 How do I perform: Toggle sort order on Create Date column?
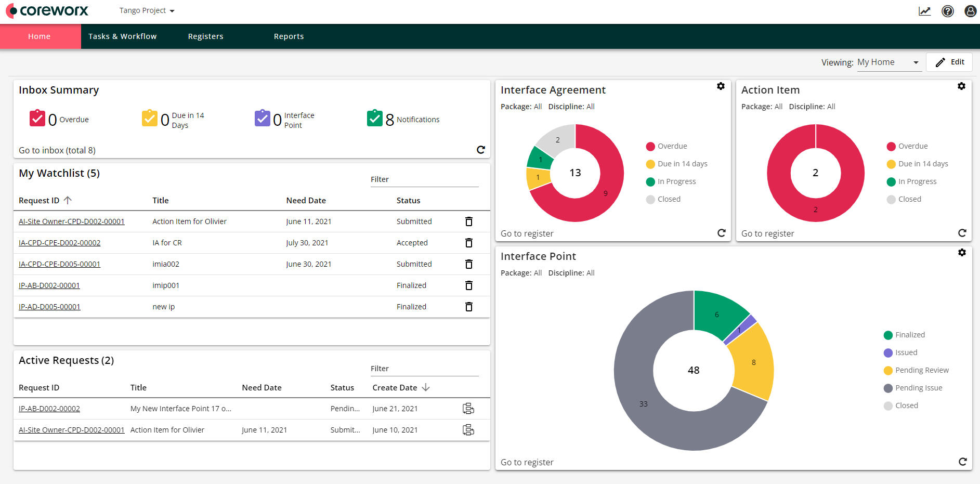[x=425, y=387]
